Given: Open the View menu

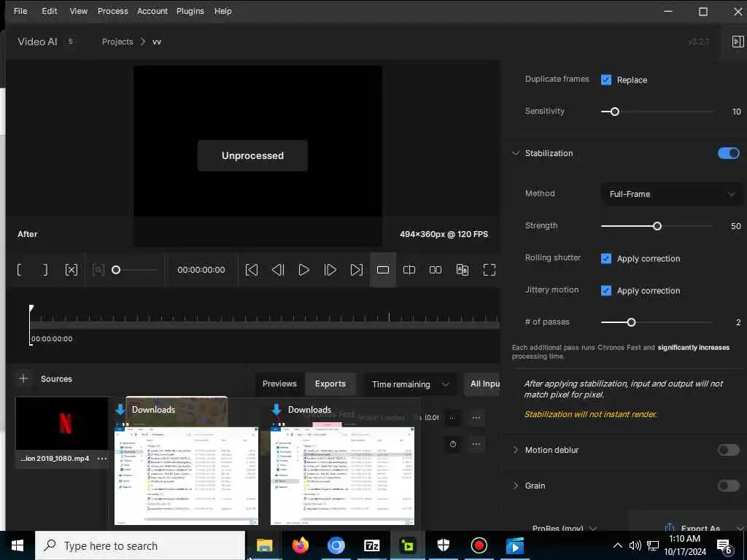Looking at the screenshot, I should (x=79, y=11).
